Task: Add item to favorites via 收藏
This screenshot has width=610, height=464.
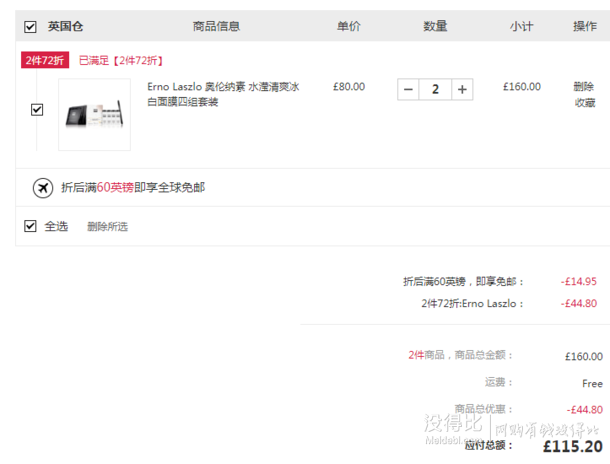Action: tap(585, 103)
